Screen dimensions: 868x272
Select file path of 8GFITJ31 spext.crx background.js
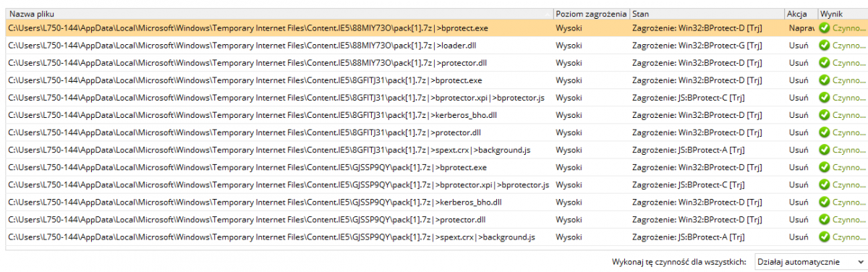pos(270,150)
